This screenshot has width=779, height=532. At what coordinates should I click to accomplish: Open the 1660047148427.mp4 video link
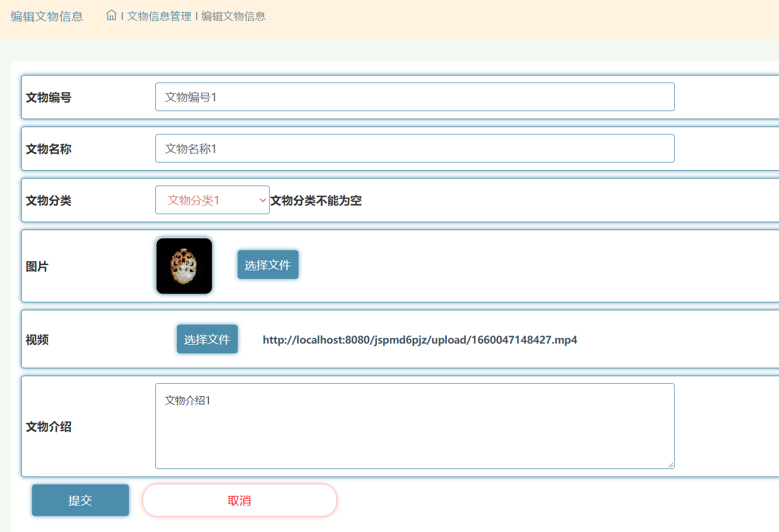pos(419,339)
